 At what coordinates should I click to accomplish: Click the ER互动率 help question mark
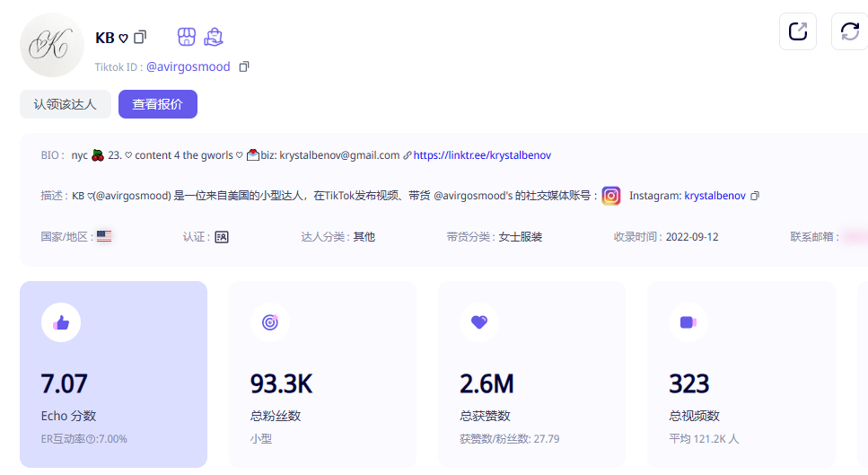91,439
